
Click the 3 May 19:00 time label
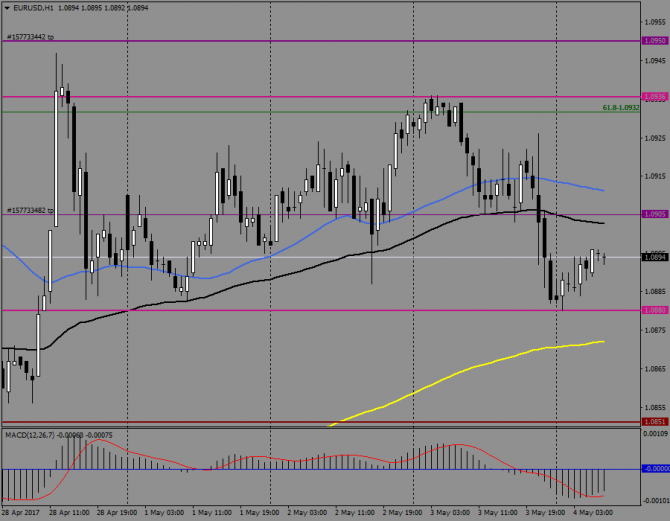pyautogui.click(x=545, y=512)
